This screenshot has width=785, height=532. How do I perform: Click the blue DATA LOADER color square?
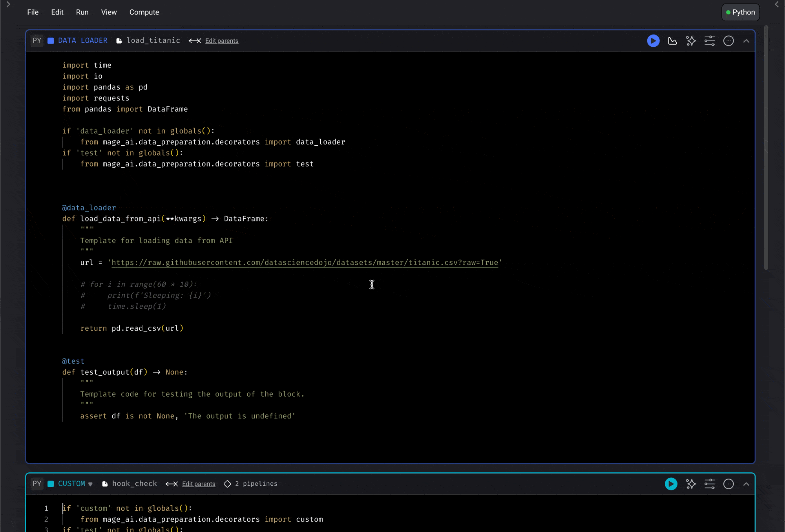[x=51, y=41]
